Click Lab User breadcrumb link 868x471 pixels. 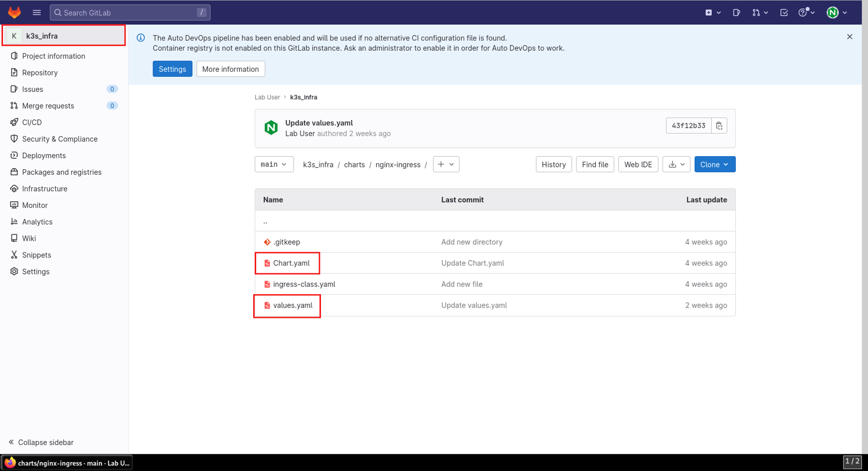tap(267, 97)
